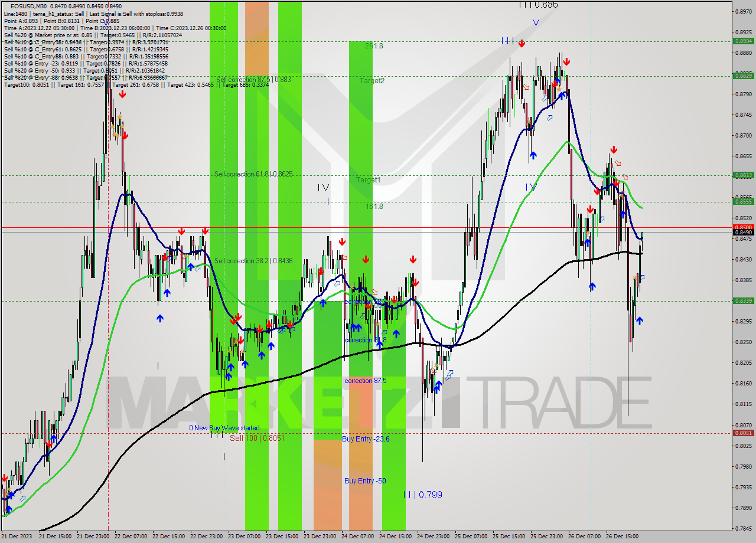
Task: Click the 0.8250 price axis label
Action: point(742,342)
